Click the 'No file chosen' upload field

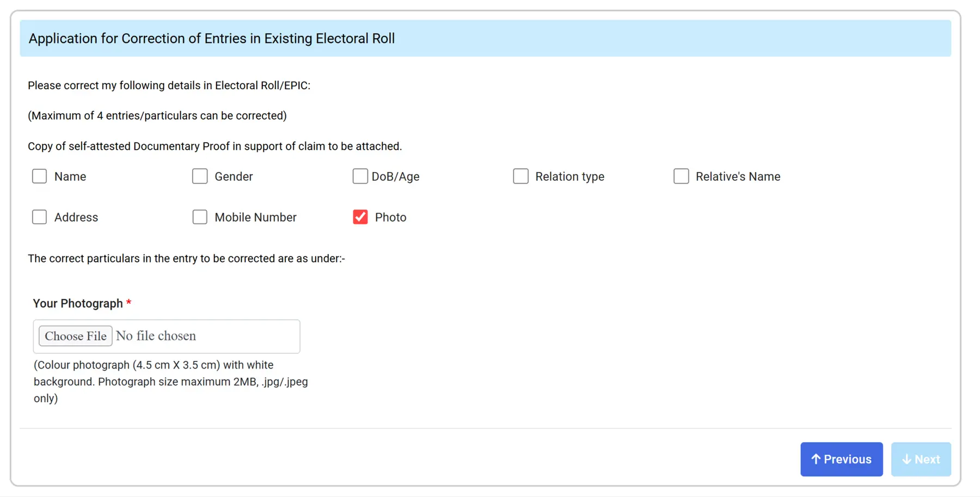pyautogui.click(x=167, y=336)
